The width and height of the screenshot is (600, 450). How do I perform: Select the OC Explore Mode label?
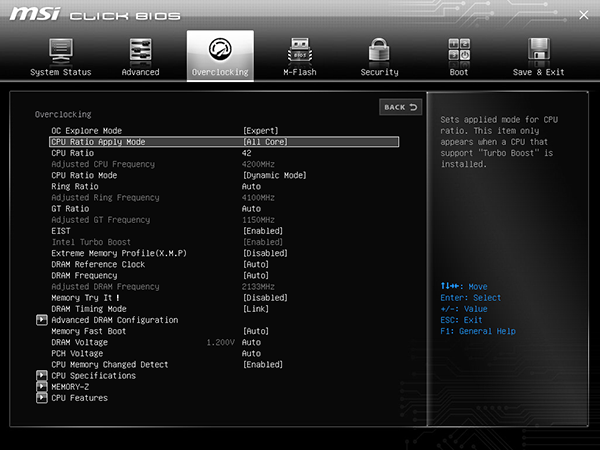86,131
